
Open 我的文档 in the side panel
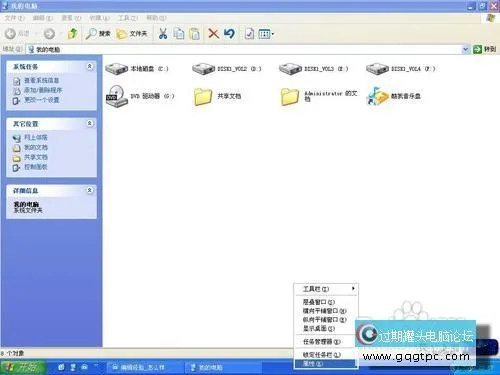click(x=36, y=147)
